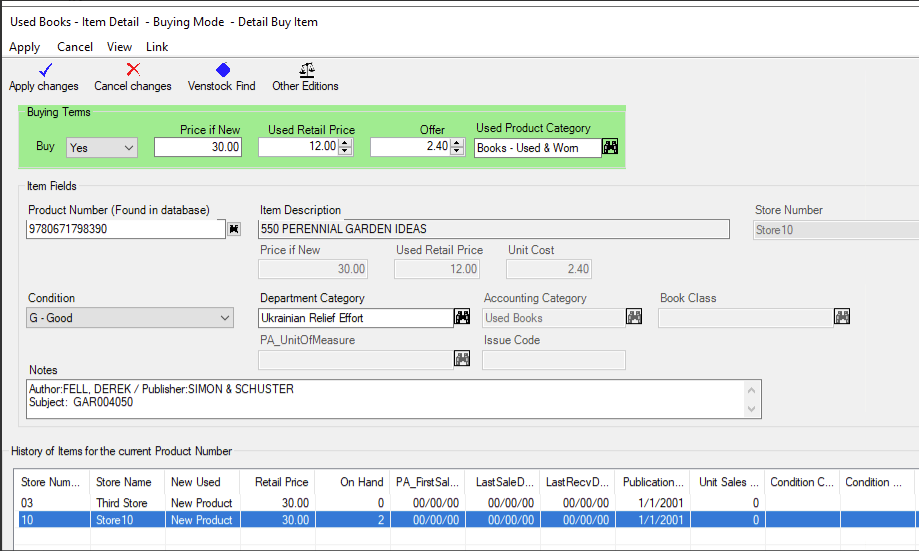
Task: Click the PA_UnitOfMeasure field
Action: pos(356,360)
